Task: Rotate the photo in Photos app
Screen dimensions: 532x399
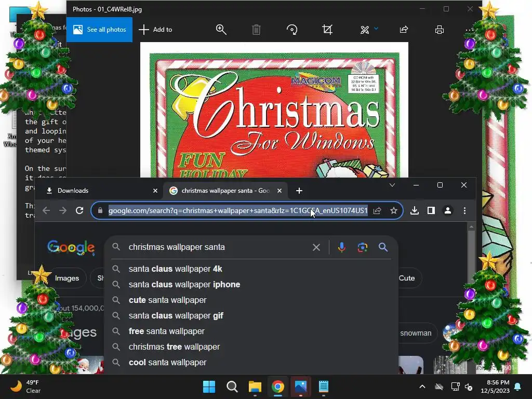Action: pos(292,30)
